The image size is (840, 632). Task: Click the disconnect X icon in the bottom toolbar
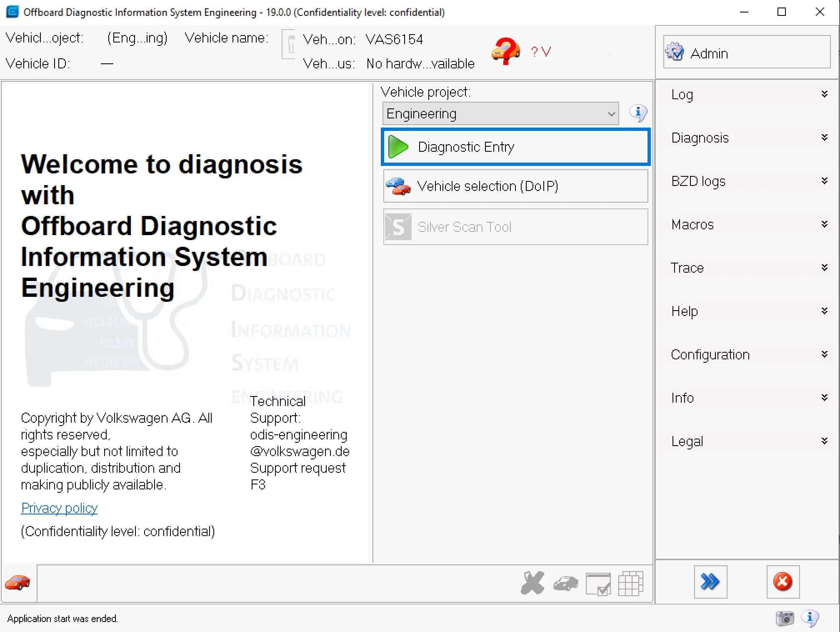533,582
